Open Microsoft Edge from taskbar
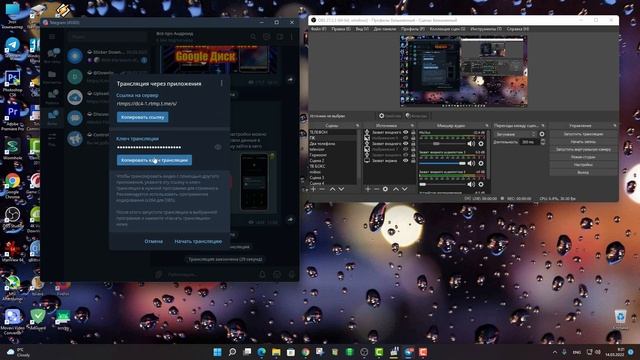This screenshot has width=640, height=360. pos(262,352)
